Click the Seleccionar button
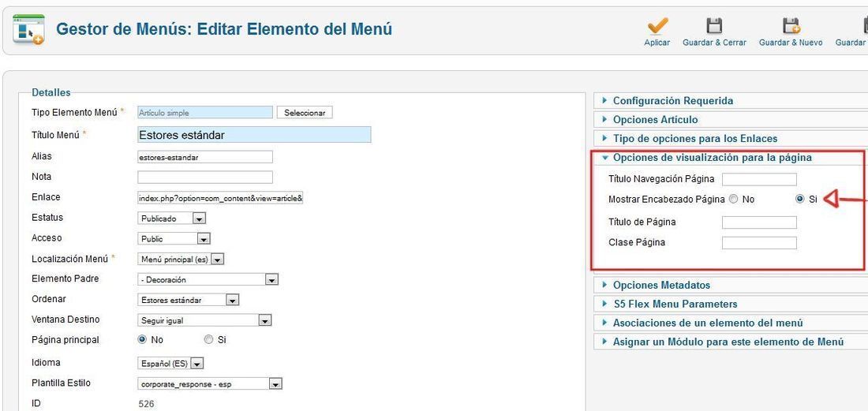The height and width of the screenshot is (411, 868). 305,113
